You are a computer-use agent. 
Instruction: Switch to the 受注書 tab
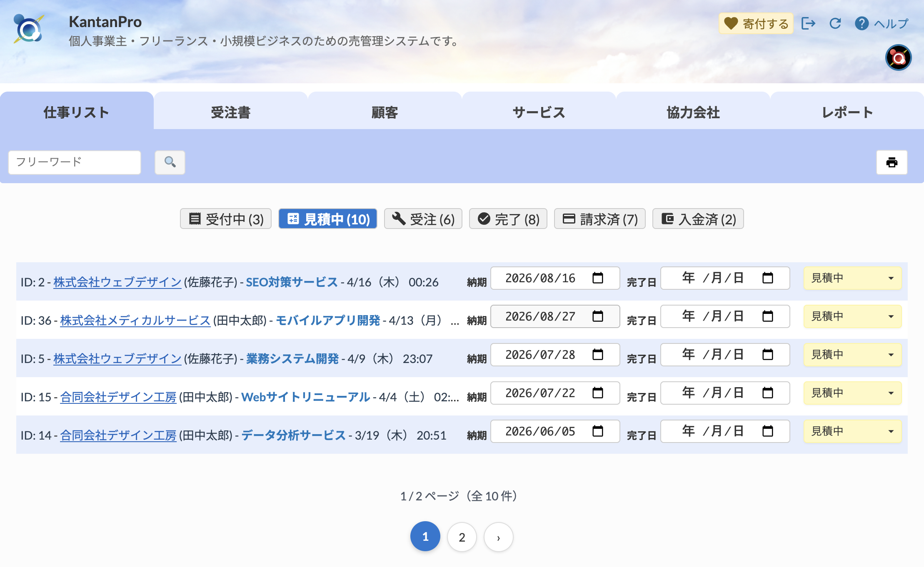[x=230, y=112]
